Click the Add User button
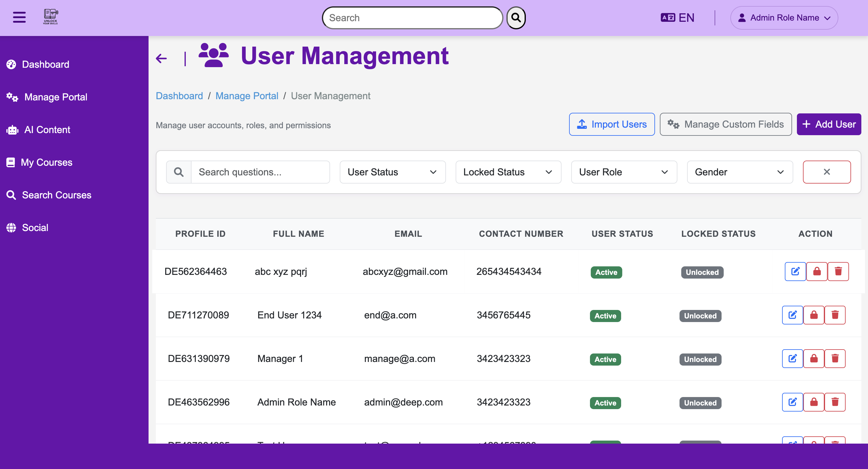The width and height of the screenshot is (868, 469). tap(829, 124)
